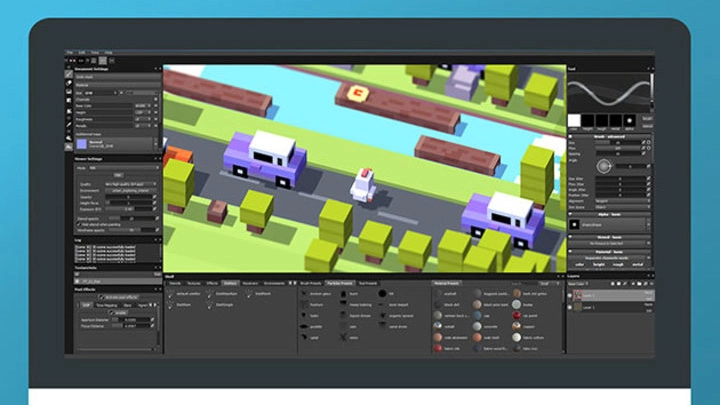
Task: Toggle Hide stencil when painting checkbox
Action: click(x=79, y=225)
